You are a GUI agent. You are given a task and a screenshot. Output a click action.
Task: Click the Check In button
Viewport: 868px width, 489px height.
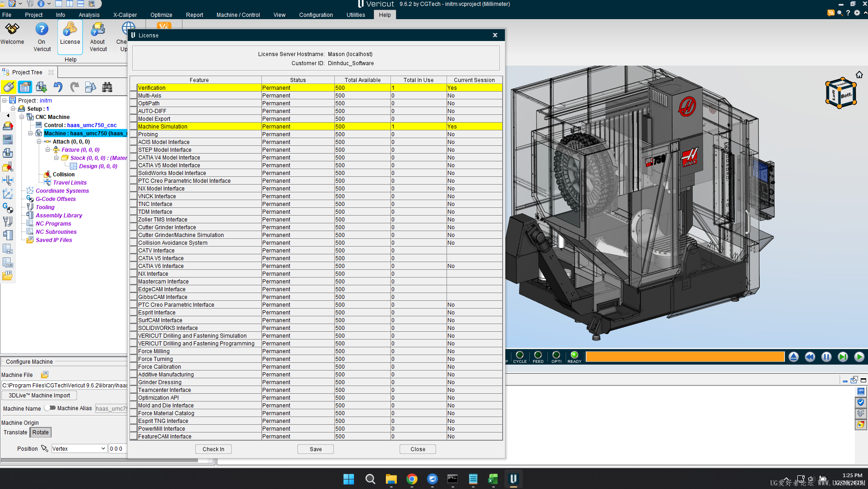pyautogui.click(x=213, y=449)
